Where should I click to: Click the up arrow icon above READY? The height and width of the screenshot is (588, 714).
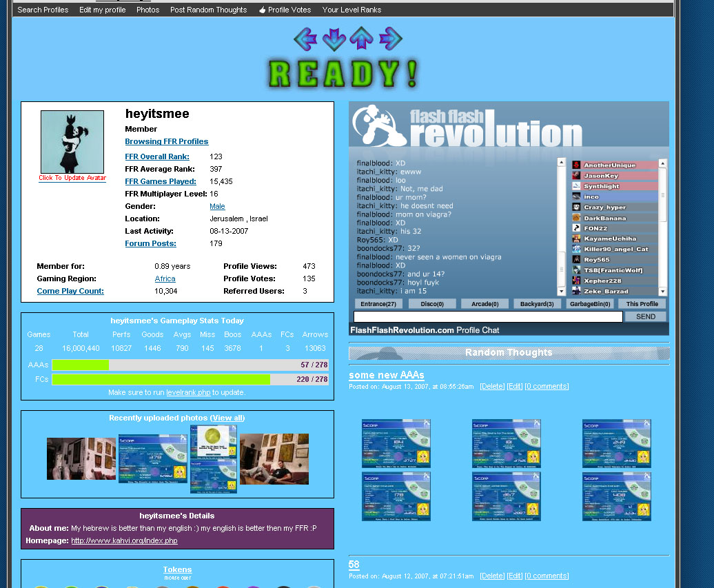(x=362, y=38)
